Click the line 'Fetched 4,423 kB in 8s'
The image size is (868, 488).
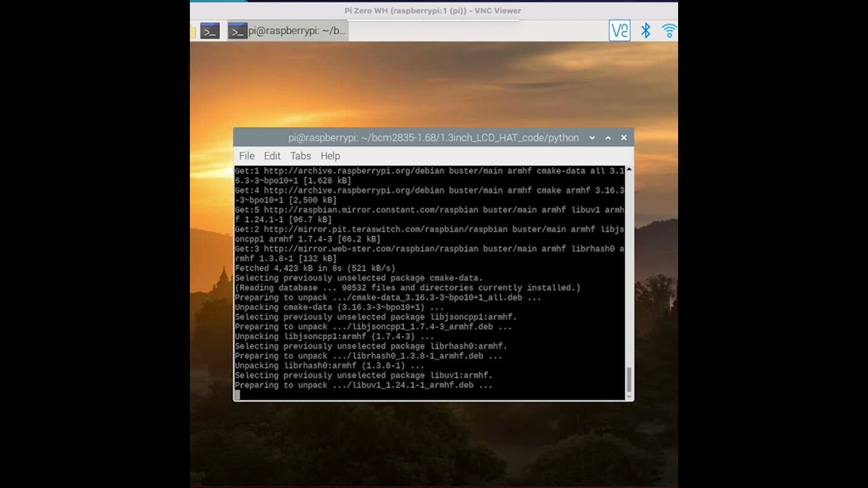click(x=315, y=268)
